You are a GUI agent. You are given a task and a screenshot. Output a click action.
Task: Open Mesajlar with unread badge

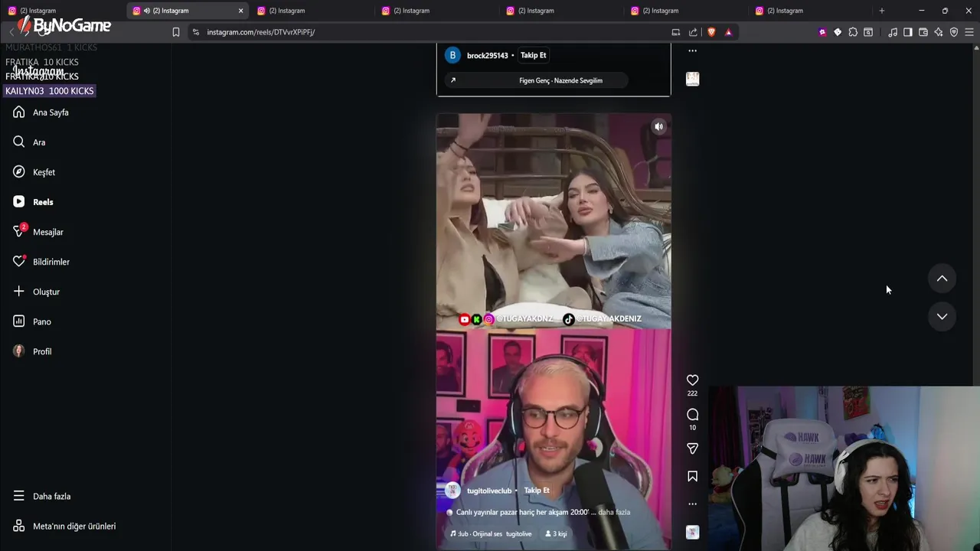(38, 232)
